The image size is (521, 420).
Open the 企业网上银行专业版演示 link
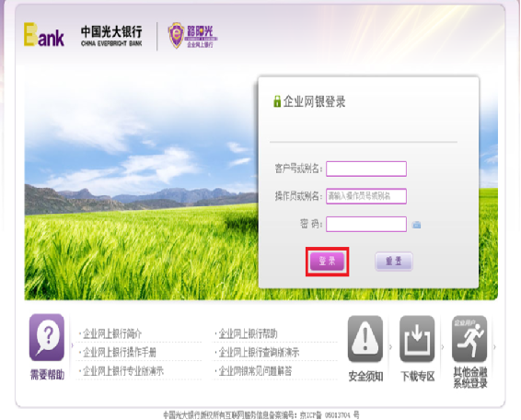pyautogui.click(x=123, y=371)
